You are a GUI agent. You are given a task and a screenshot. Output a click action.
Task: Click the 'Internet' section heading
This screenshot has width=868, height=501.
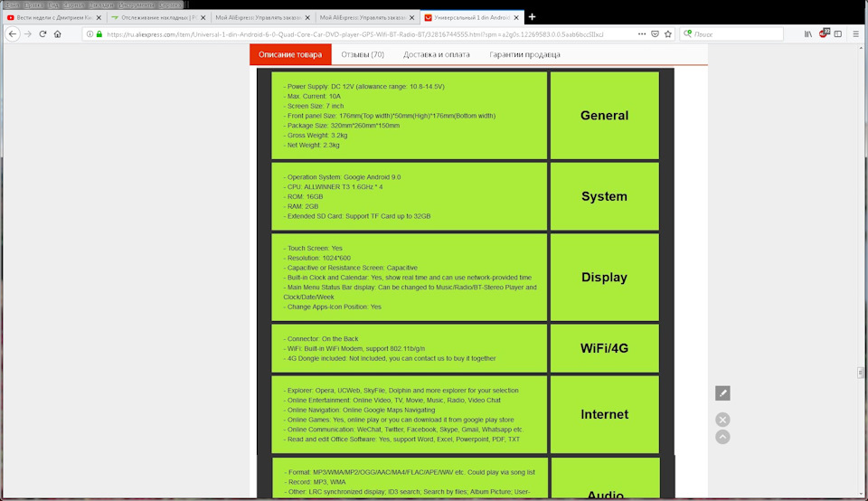pyautogui.click(x=604, y=414)
